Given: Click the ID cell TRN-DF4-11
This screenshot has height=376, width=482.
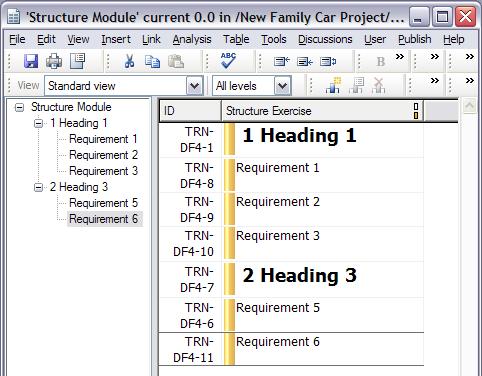Looking at the screenshot, I should pos(191,349).
